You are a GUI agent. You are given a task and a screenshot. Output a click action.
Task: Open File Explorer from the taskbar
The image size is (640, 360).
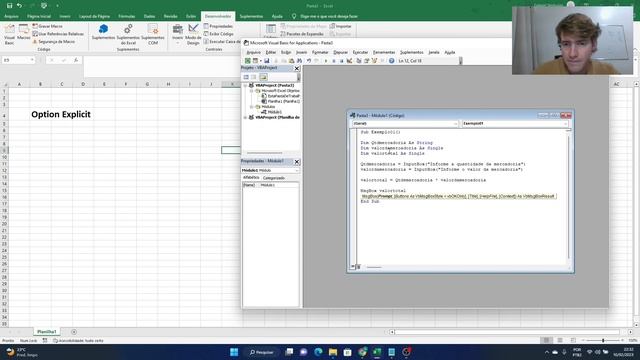(333, 352)
